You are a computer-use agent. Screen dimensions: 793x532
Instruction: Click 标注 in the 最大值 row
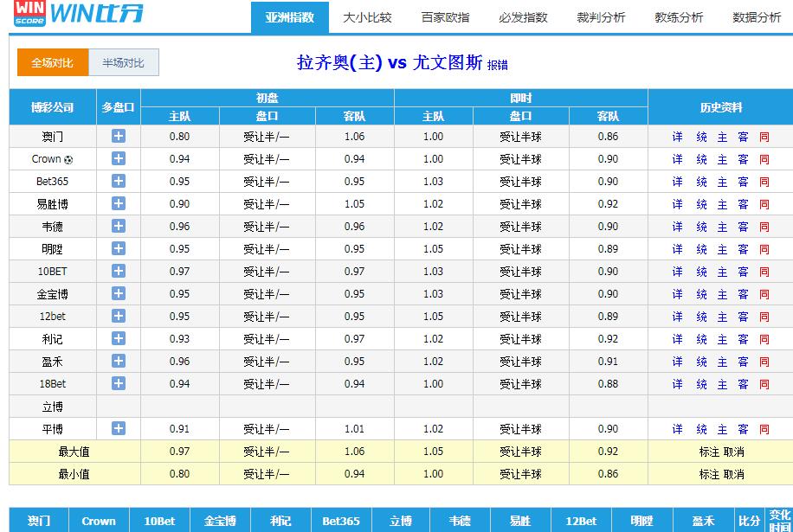click(x=709, y=452)
